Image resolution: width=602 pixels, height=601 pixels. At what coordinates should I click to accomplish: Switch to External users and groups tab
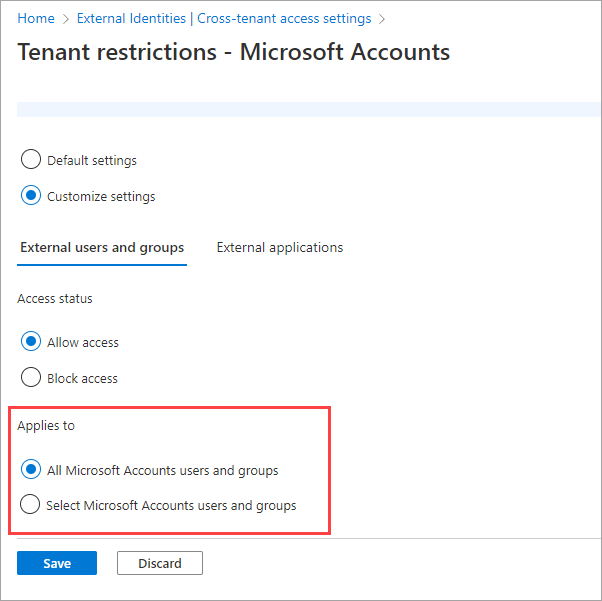tap(102, 248)
